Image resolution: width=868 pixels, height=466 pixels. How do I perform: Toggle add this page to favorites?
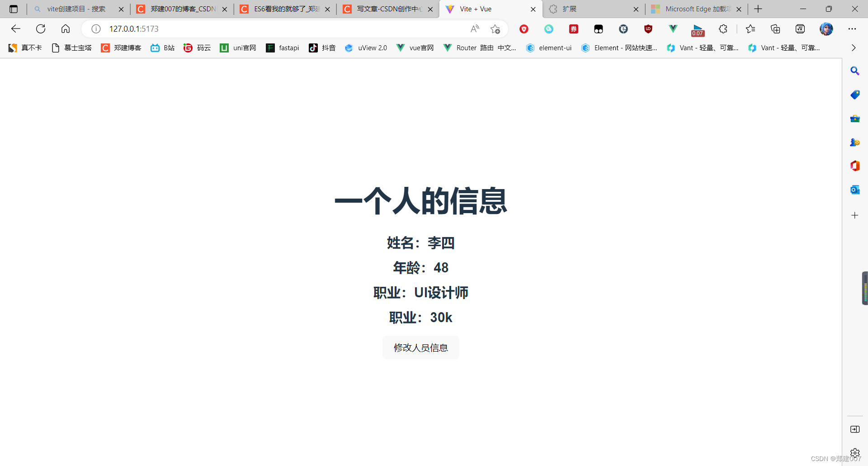pyautogui.click(x=495, y=29)
